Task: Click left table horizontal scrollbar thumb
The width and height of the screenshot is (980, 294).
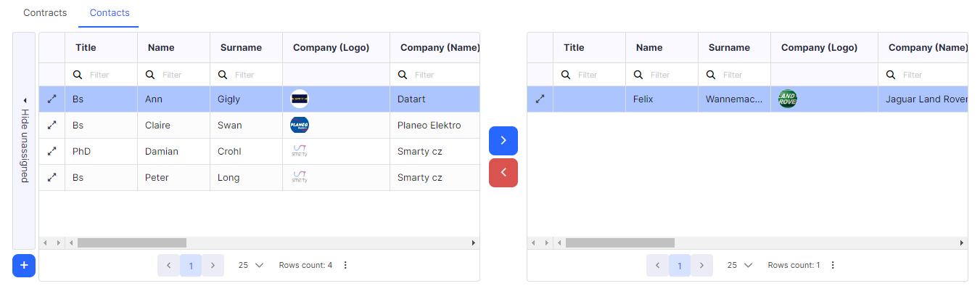Action: 132,242
